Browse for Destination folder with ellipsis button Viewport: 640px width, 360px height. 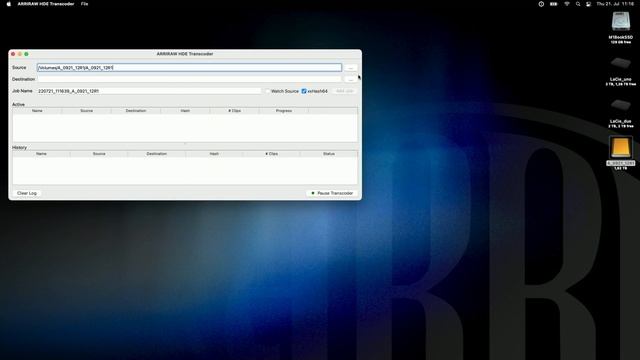[x=351, y=79]
